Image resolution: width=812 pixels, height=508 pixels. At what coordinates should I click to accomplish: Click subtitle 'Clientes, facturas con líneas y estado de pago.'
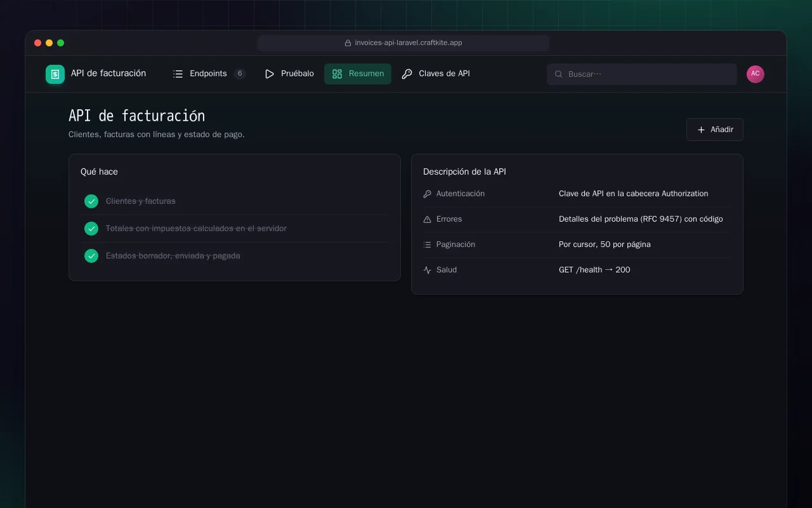pyautogui.click(x=157, y=135)
